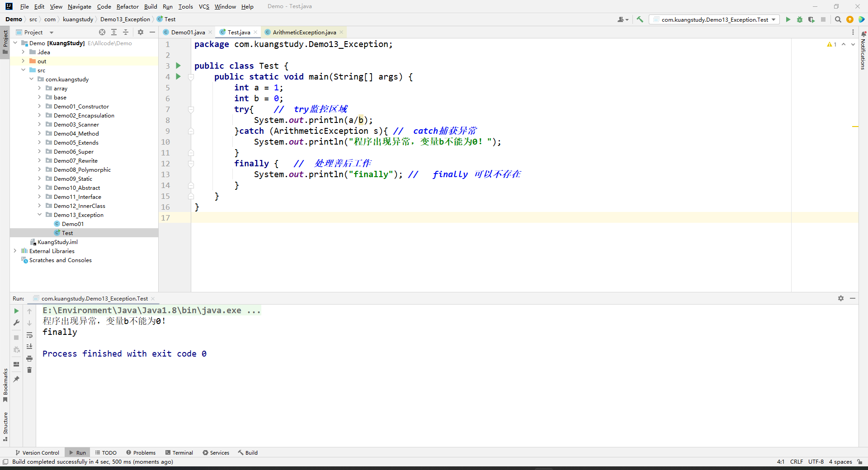Open Run panel settings gear

(x=841, y=298)
